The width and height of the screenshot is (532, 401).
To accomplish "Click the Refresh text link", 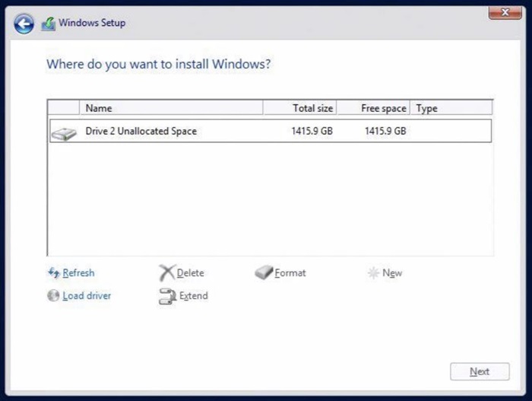I will (x=79, y=273).
